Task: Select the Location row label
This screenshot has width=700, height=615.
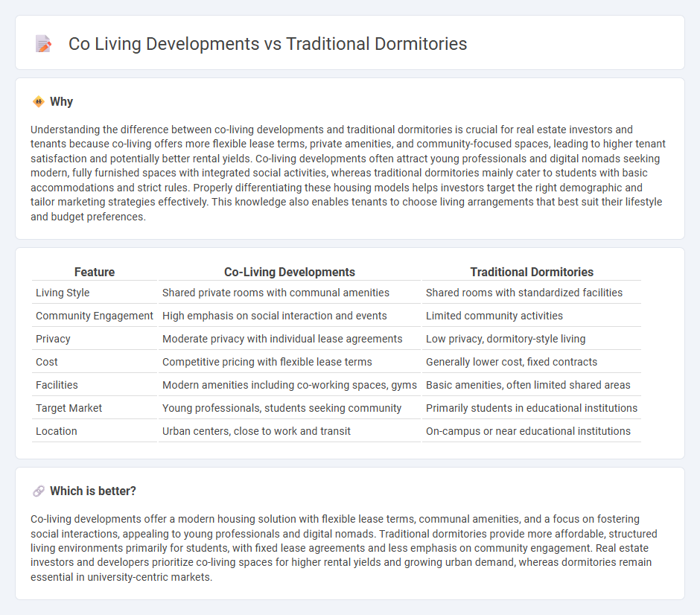Action: [x=57, y=432]
